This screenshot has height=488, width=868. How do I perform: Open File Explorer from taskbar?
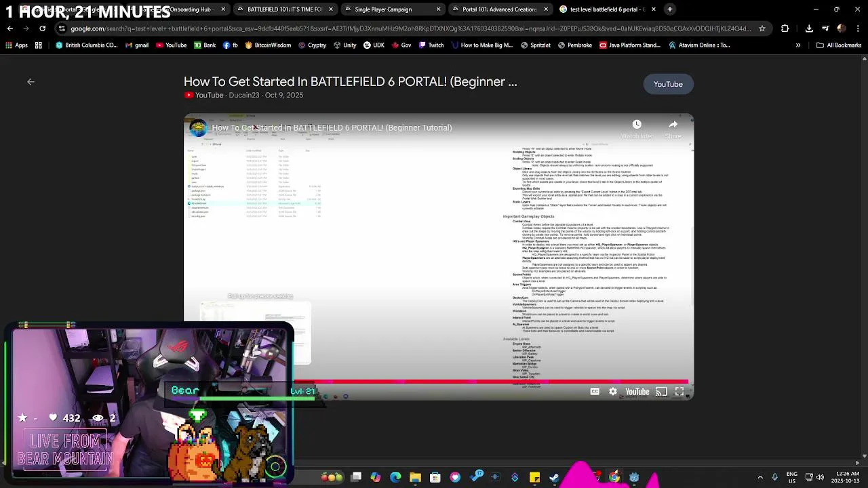click(x=415, y=477)
